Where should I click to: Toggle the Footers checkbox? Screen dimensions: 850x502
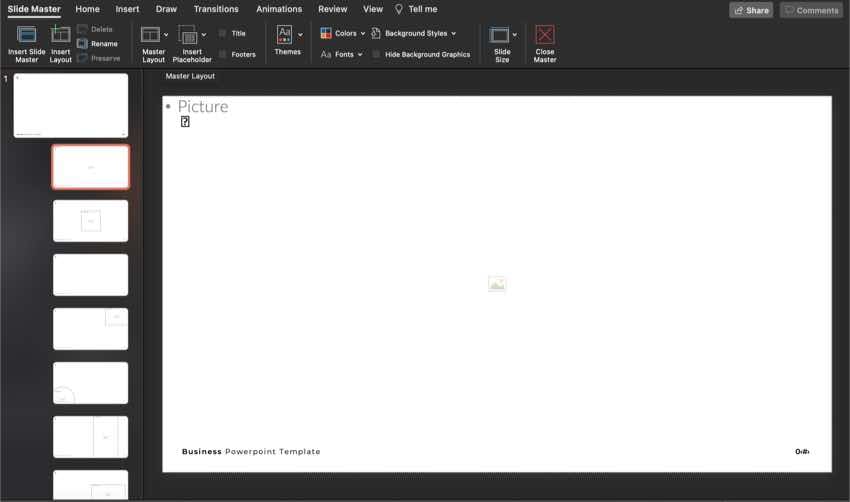click(x=222, y=54)
